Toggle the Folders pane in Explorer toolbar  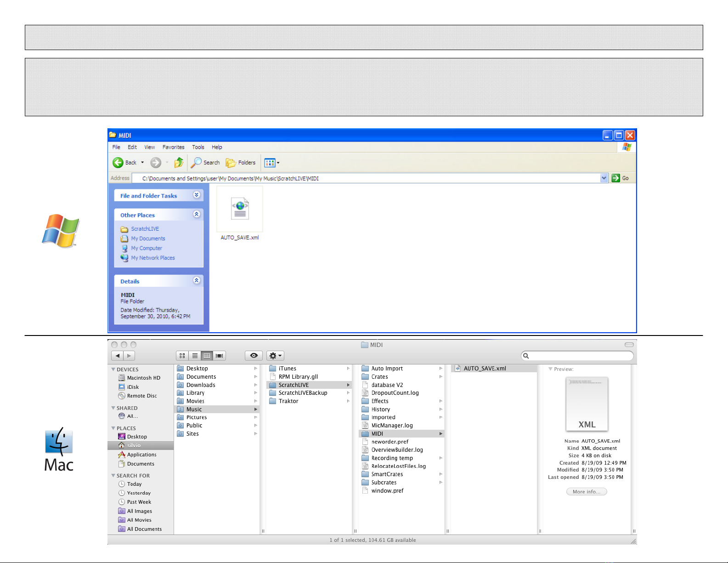click(241, 163)
